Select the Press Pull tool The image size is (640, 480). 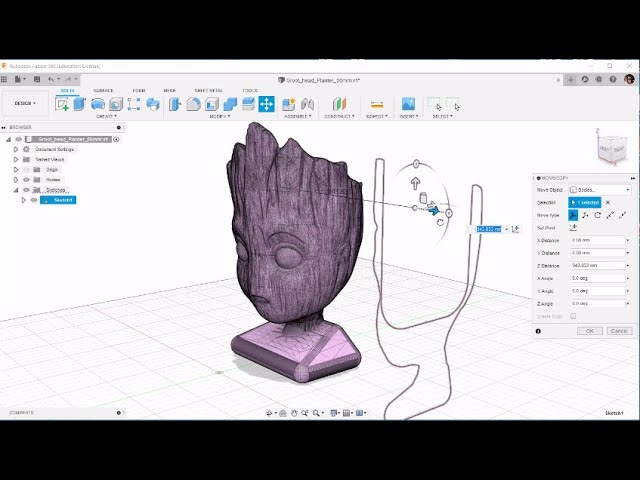(x=175, y=104)
